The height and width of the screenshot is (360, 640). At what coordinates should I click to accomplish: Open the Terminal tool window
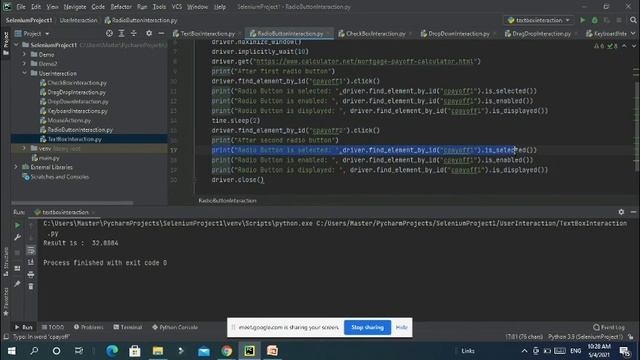(128, 327)
